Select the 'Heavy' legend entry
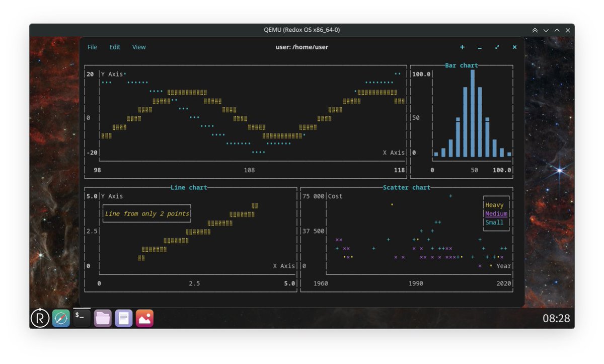This screenshot has height=364, width=604. [494, 205]
